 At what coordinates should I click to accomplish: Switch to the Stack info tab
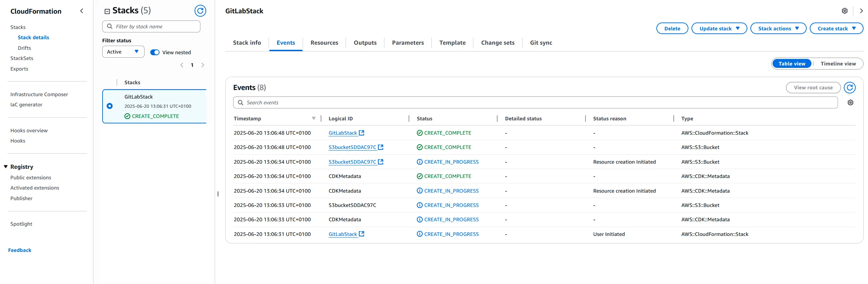tap(247, 43)
